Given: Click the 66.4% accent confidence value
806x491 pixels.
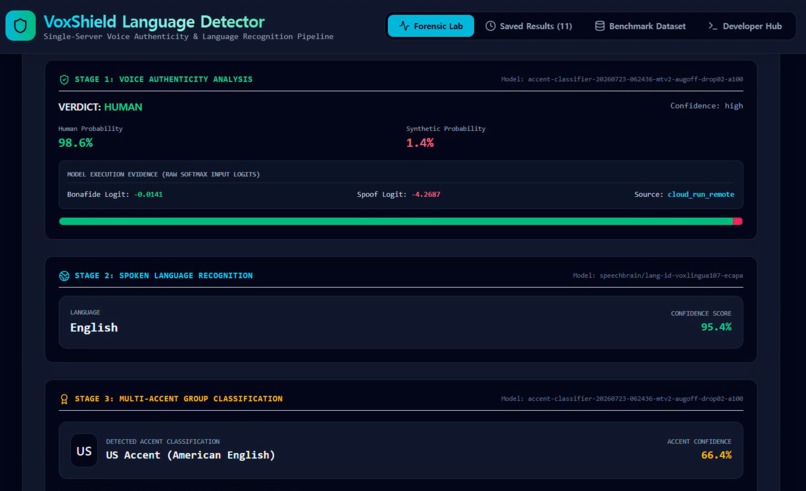Looking at the screenshot, I should (x=716, y=455).
